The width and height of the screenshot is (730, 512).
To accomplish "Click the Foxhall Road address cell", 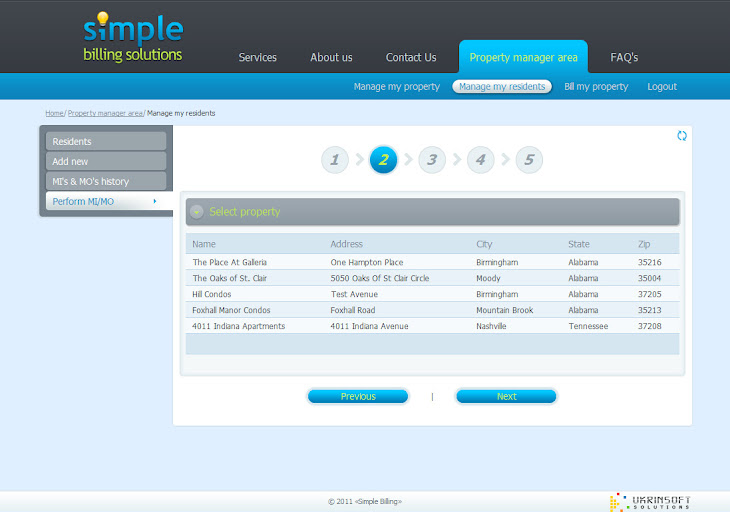I will [x=353, y=310].
